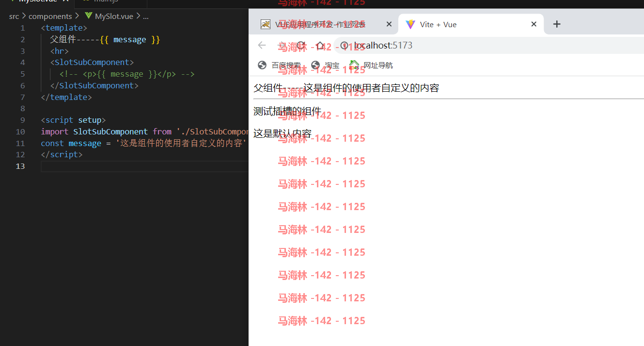
Task: Click line number 9 in gutter
Action: [x=23, y=120]
